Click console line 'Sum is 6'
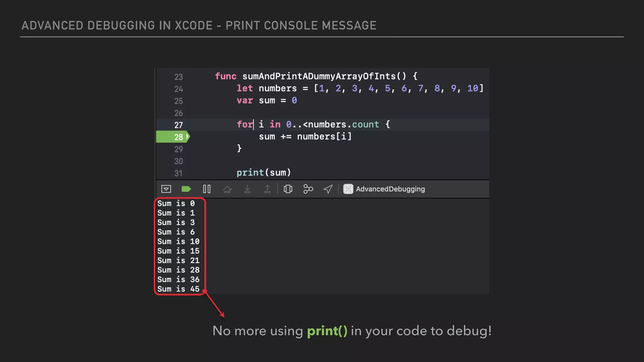644x362 pixels. (176, 232)
